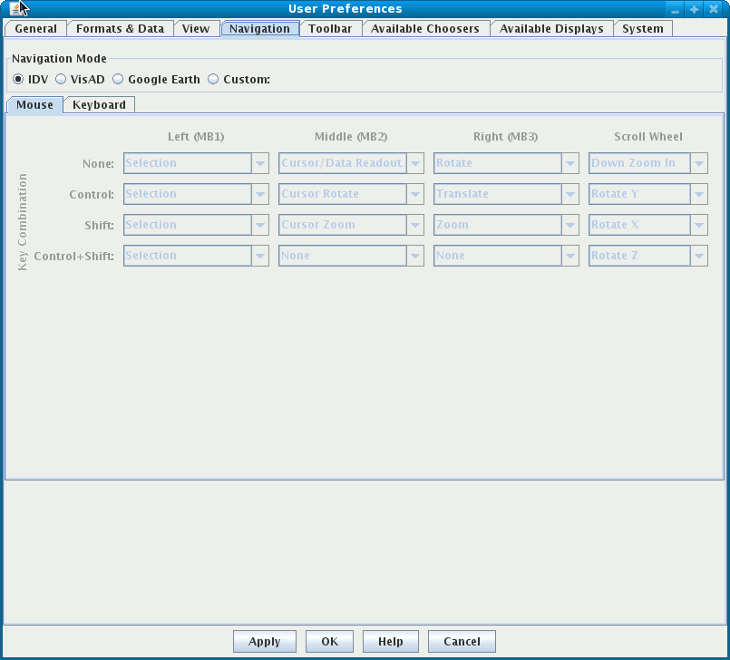Close the User Preferences dialog

point(713,9)
